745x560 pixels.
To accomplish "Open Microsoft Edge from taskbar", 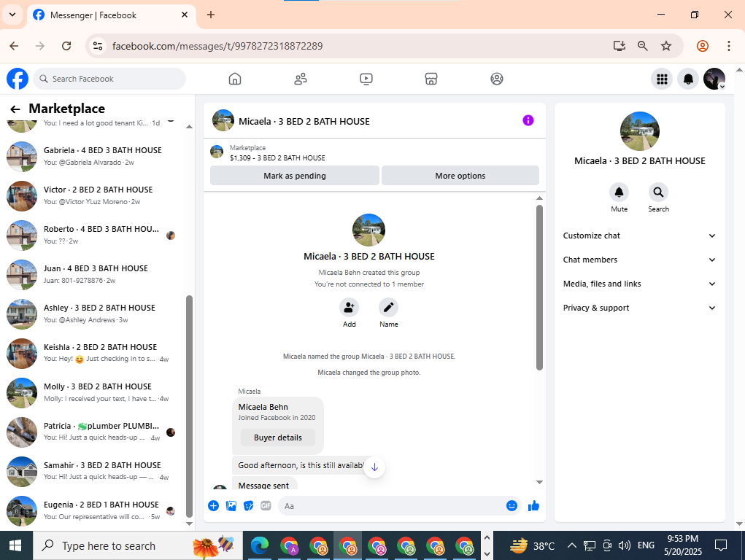I will [260, 545].
